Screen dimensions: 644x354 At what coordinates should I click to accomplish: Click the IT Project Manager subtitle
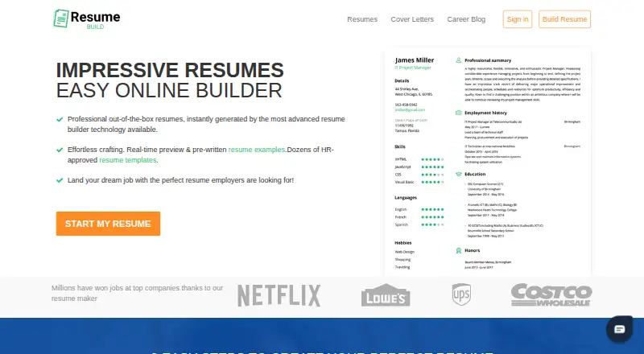[x=413, y=68]
